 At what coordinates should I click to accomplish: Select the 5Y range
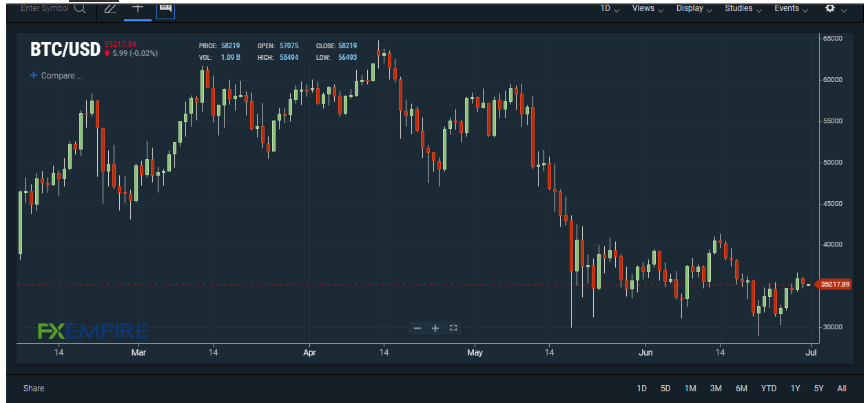tap(818, 389)
